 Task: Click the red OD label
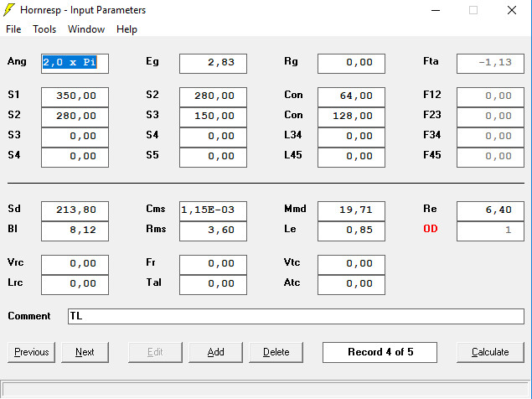(431, 229)
